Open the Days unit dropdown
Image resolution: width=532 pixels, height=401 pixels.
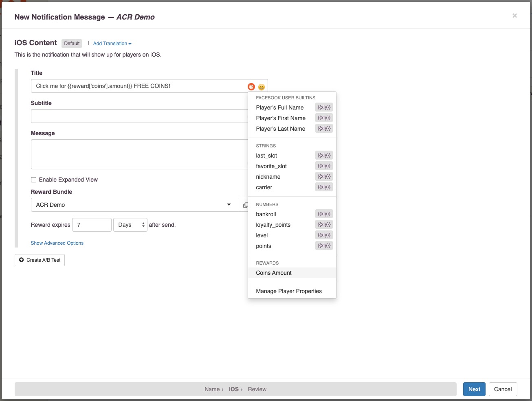point(130,225)
